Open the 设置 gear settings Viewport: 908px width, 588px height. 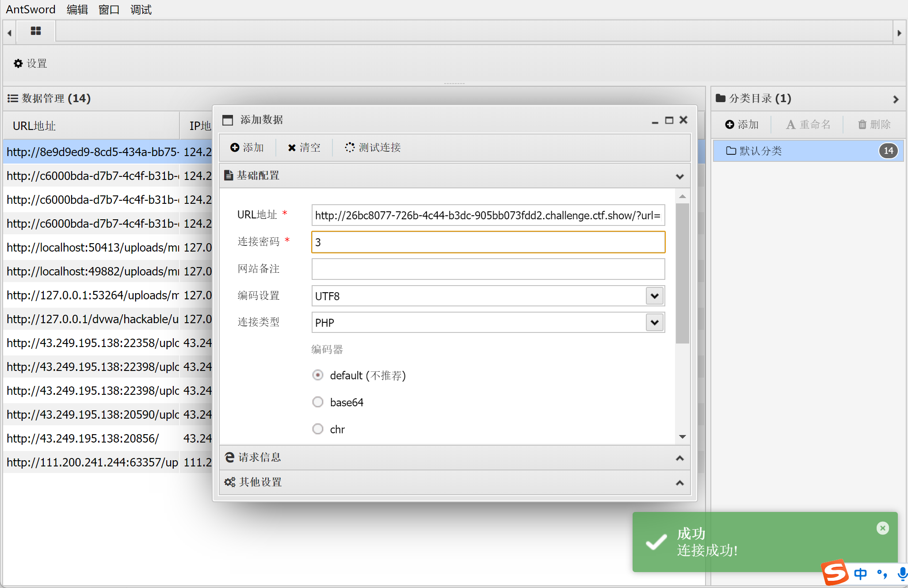31,64
